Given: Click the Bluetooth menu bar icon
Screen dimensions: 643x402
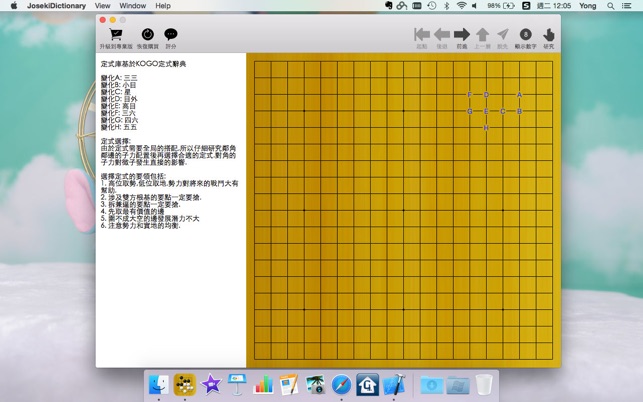Looking at the screenshot, I should coord(447,6).
